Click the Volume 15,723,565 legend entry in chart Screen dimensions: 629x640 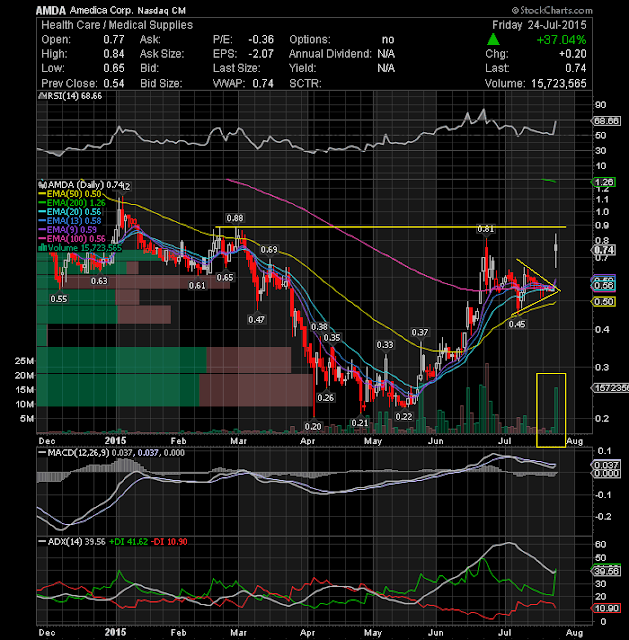point(80,248)
